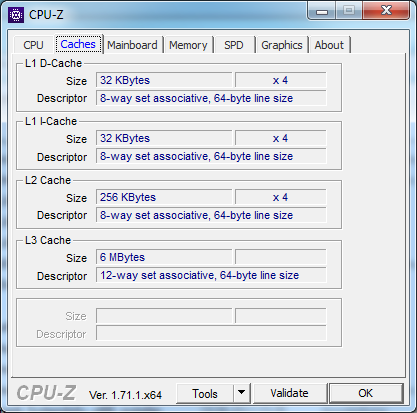Show the About tab
The height and width of the screenshot is (413, 417).
click(x=329, y=45)
